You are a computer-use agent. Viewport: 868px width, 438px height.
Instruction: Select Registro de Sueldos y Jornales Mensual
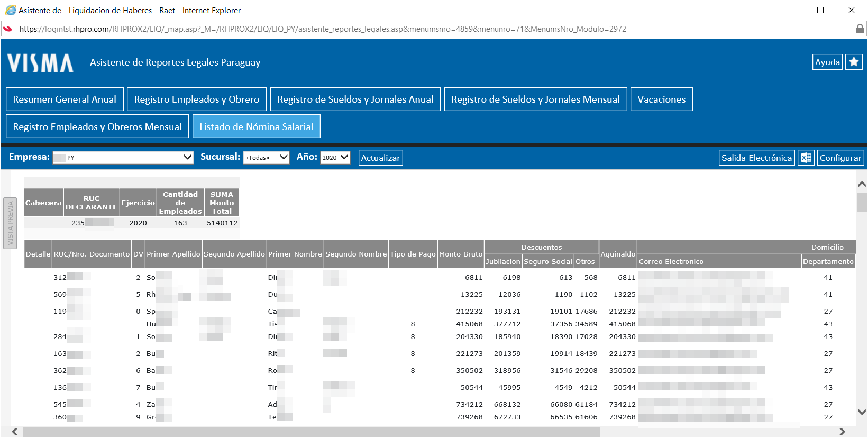pos(535,99)
